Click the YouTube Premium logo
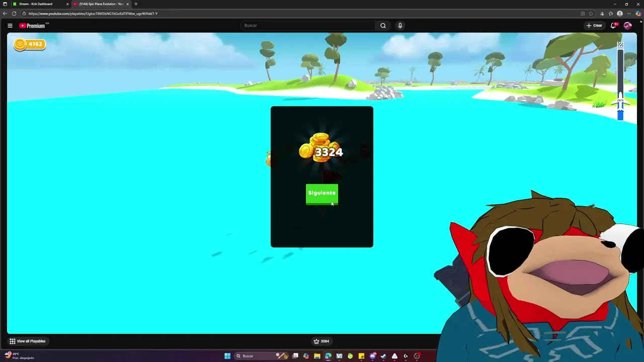The image size is (644, 362). [x=32, y=26]
